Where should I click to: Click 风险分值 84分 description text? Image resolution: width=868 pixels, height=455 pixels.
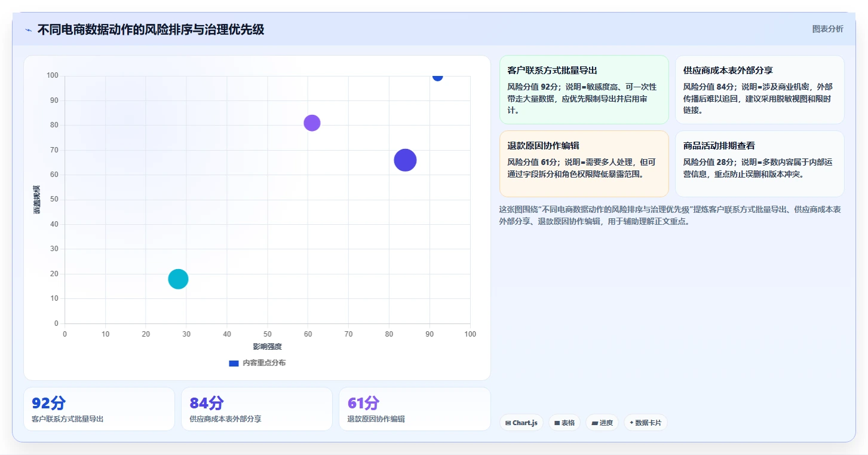757,99
